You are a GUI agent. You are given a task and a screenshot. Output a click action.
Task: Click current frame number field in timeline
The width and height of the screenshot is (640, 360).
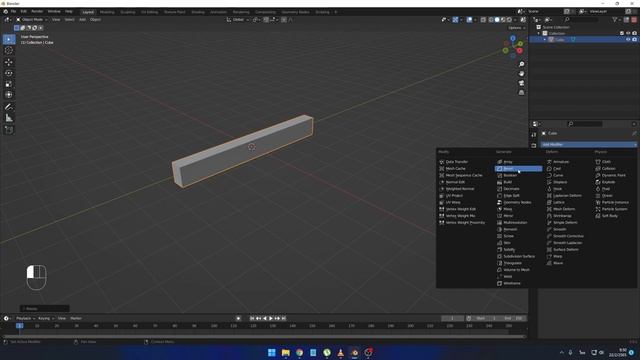pyautogui.click(x=452, y=318)
